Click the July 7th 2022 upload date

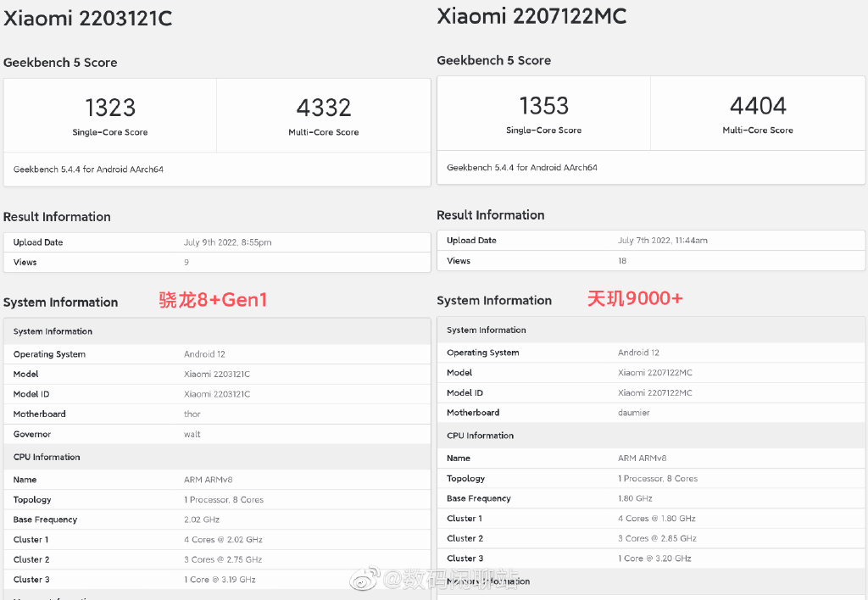point(662,241)
